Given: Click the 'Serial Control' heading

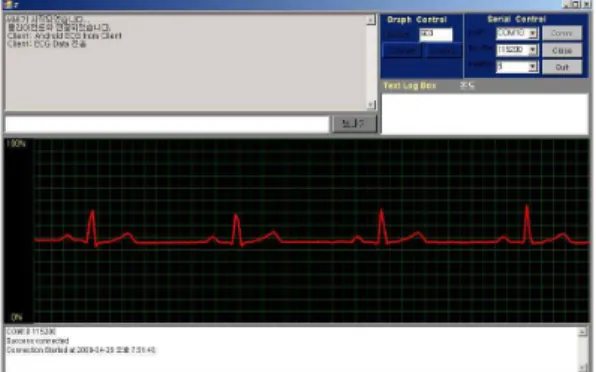Looking at the screenshot, I should pyautogui.click(x=516, y=19).
